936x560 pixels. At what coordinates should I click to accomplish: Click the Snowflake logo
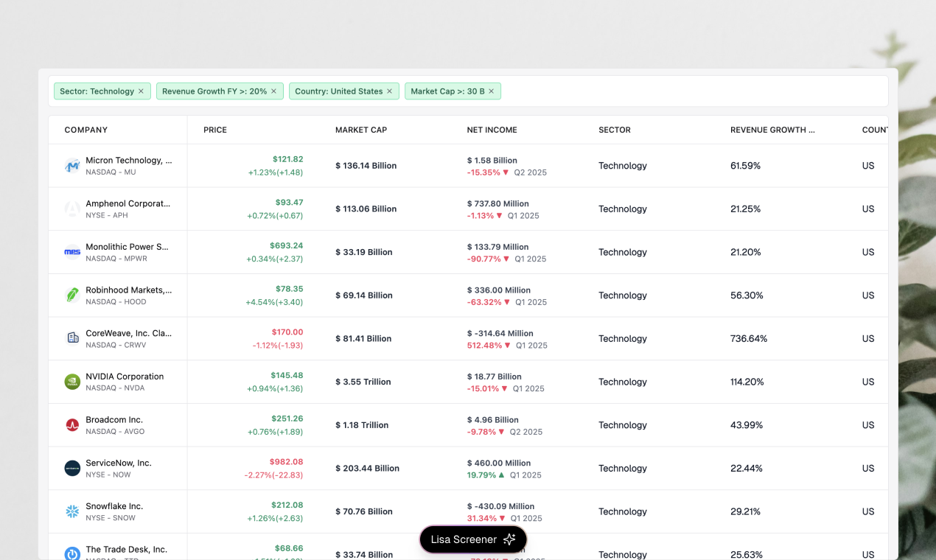pyautogui.click(x=72, y=511)
